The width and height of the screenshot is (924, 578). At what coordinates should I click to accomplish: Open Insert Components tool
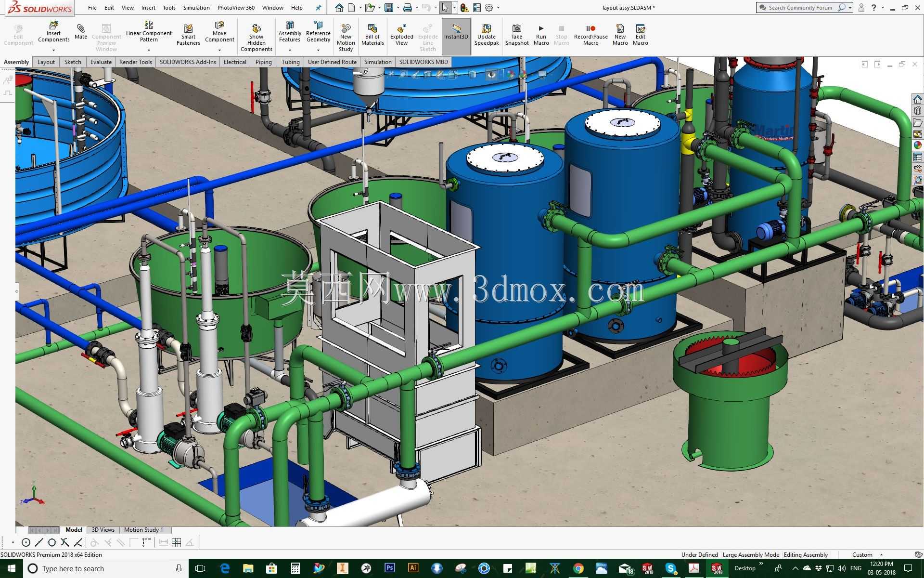53,32
